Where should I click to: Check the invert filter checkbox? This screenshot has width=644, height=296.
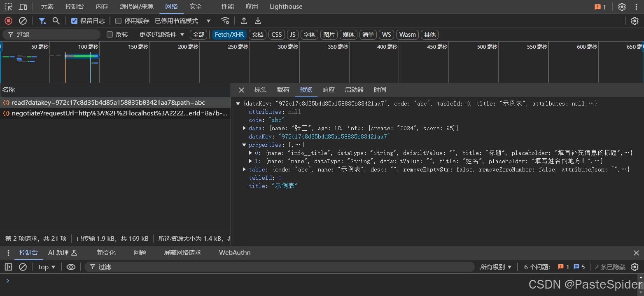tap(110, 35)
